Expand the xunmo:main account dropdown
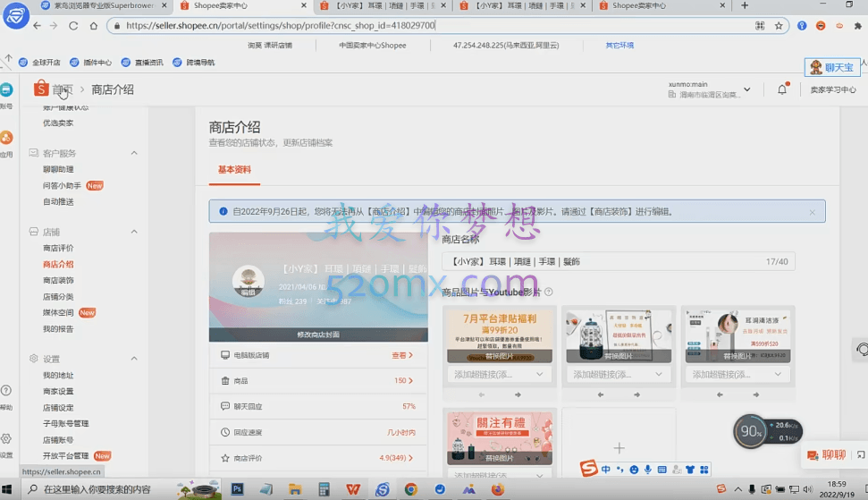868x500 pixels. [x=746, y=89]
